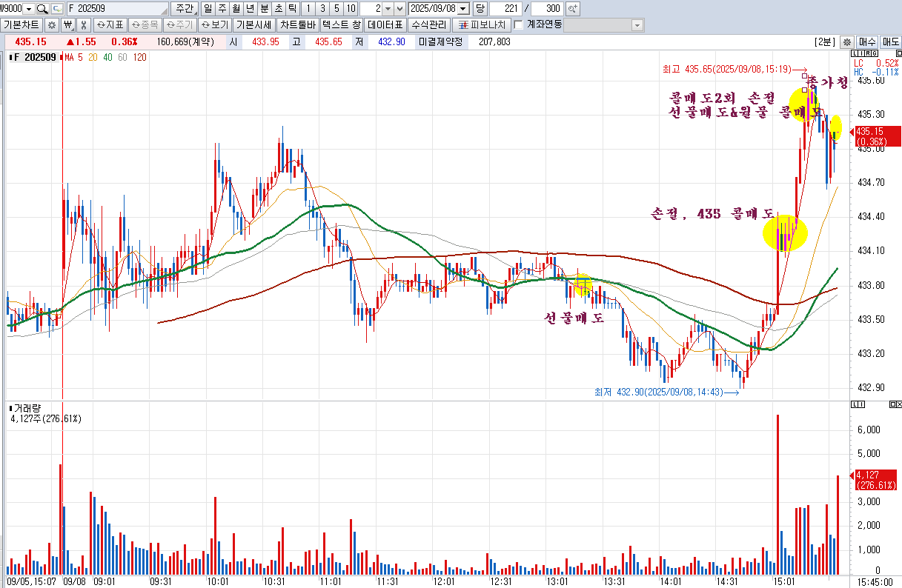Viewport: 902px width, 588px height.
Task: Click the L box on the price axis
Action: tap(855, 55)
